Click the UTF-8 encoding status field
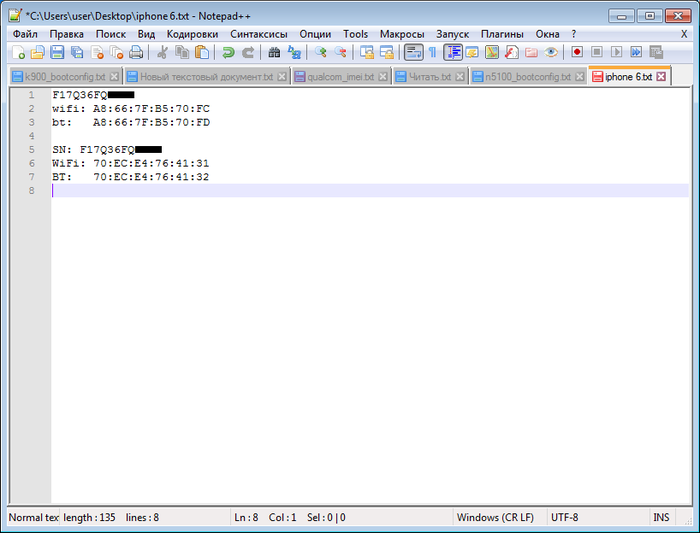The height and width of the screenshot is (533, 700). click(x=565, y=517)
